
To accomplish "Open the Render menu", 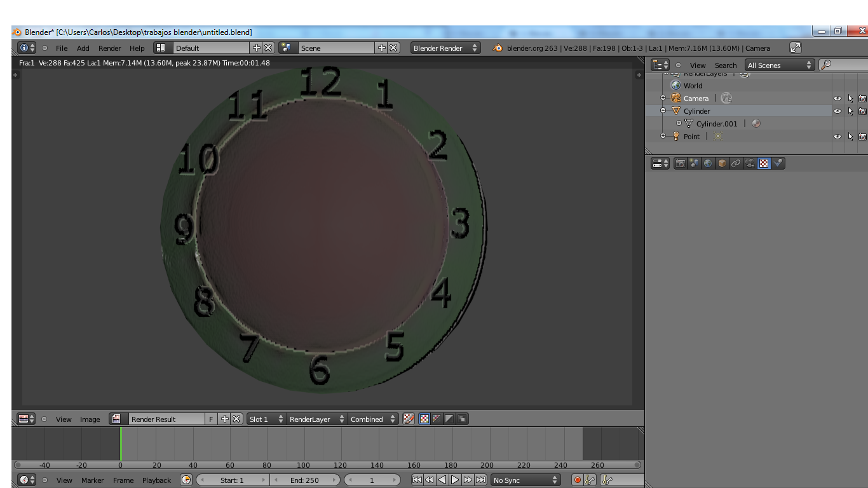I will click(109, 48).
